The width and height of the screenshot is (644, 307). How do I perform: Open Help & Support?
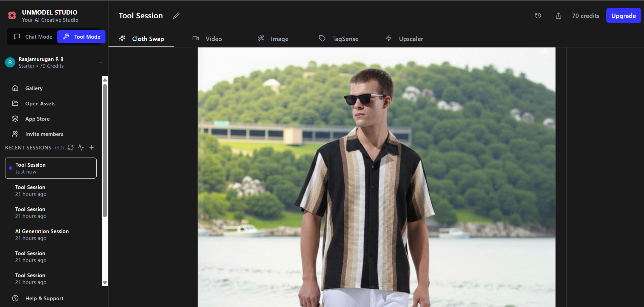click(x=44, y=298)
